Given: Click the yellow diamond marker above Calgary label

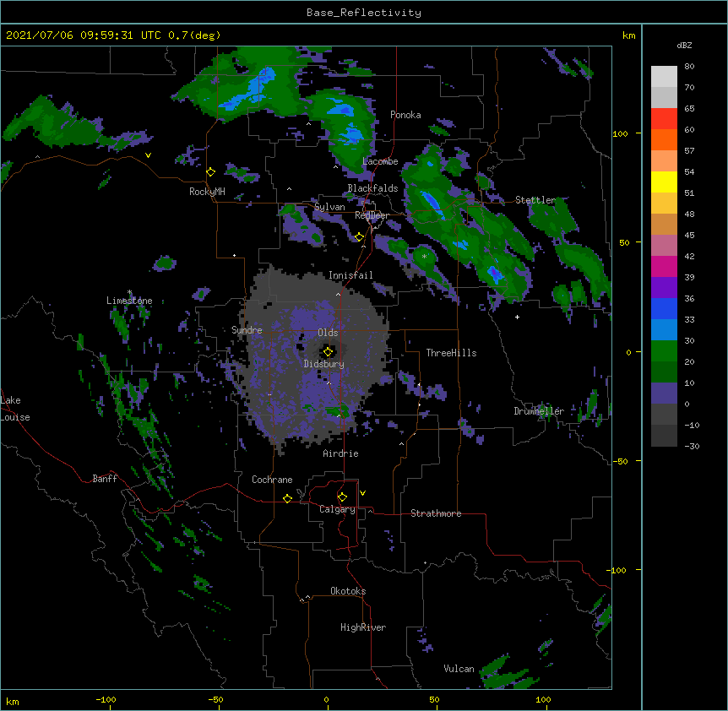Looking at the screenshot, I should [x=342, y=497].
